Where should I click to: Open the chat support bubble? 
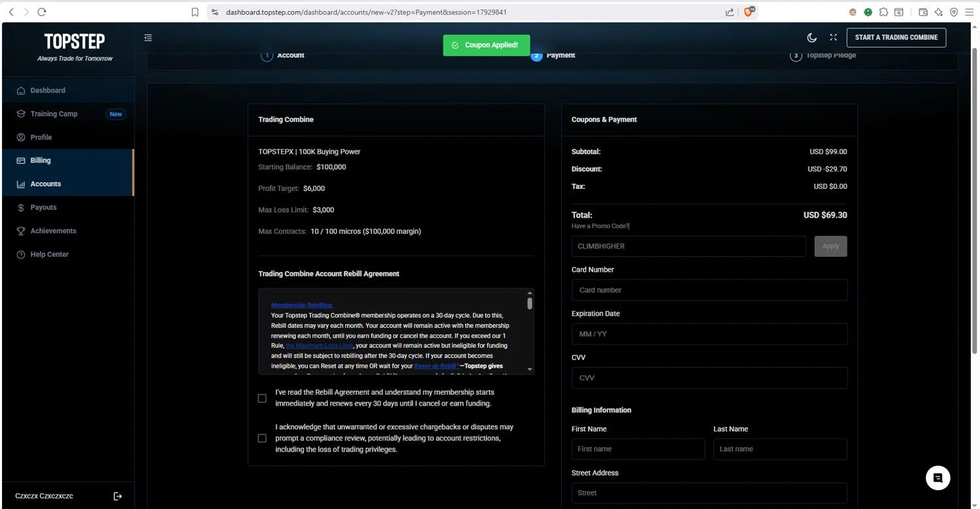click(x=938, y=478)
